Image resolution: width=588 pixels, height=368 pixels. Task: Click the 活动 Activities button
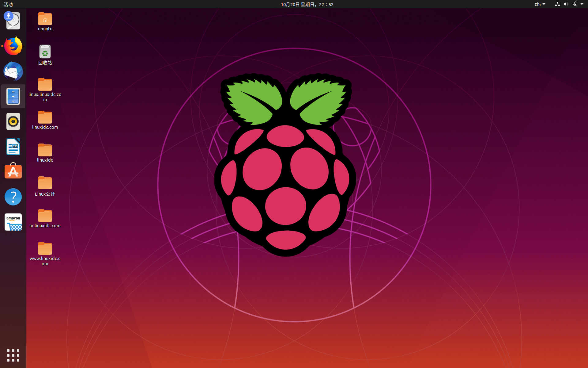[8, 4]
